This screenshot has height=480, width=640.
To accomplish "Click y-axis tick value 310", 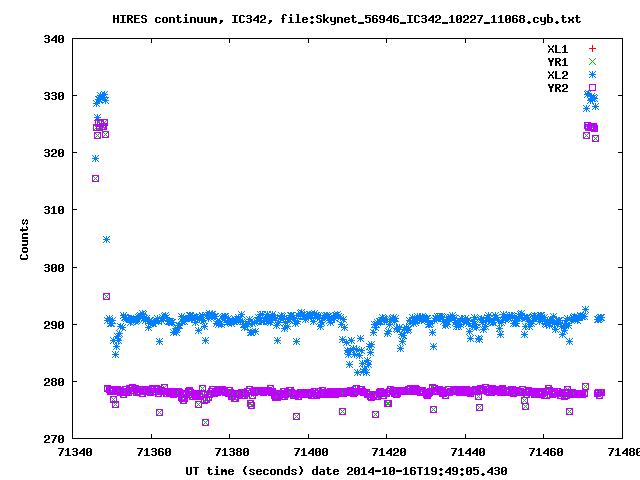I will [54, 210].
